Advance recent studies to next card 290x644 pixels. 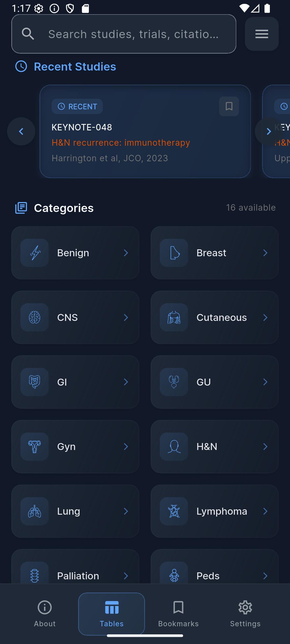269,131
